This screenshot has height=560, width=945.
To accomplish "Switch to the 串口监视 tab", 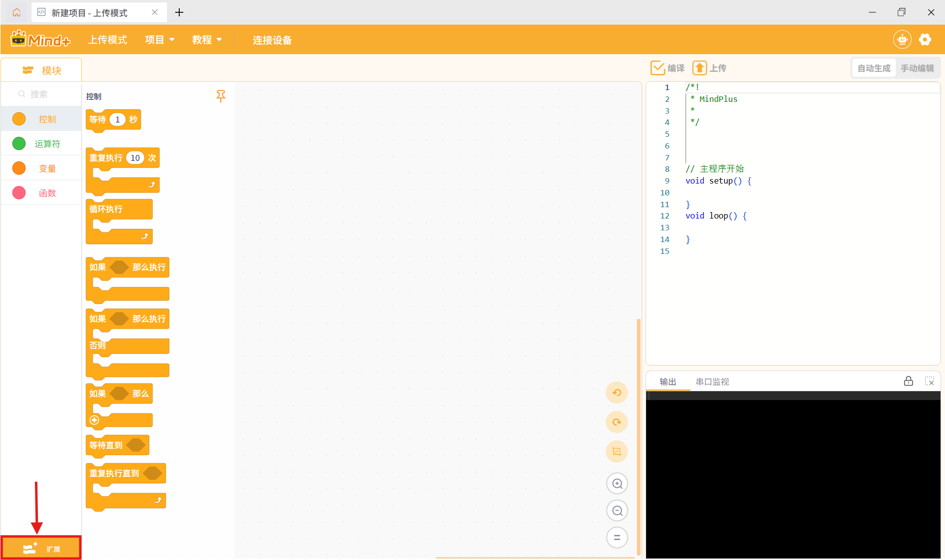I will (712, 382).
